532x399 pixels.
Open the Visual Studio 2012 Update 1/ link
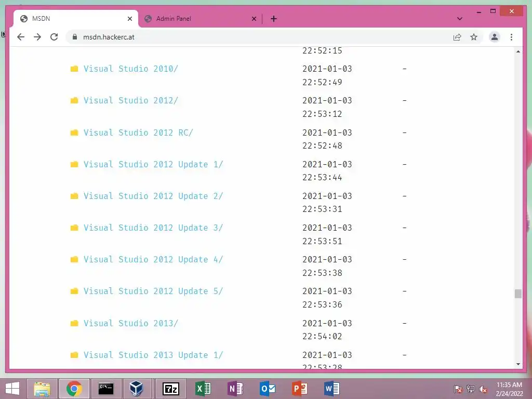tap(153, 164)
